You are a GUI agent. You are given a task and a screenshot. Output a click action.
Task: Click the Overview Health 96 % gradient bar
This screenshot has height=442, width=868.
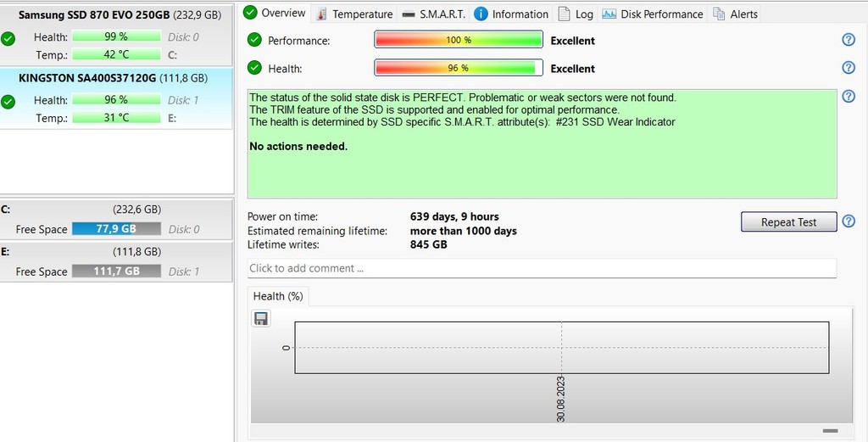pyautogui.click(x=459, y=68)
